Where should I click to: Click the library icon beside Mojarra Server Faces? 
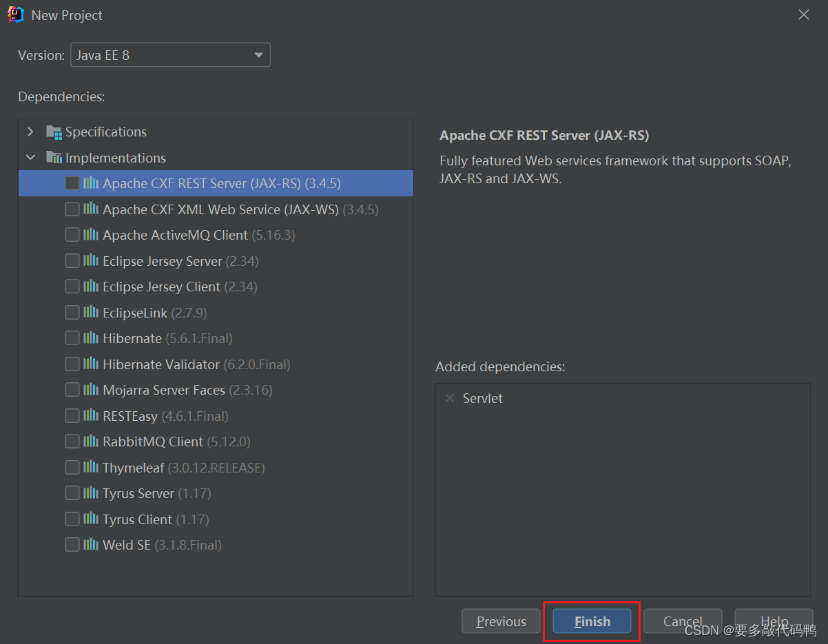(91, 390)
